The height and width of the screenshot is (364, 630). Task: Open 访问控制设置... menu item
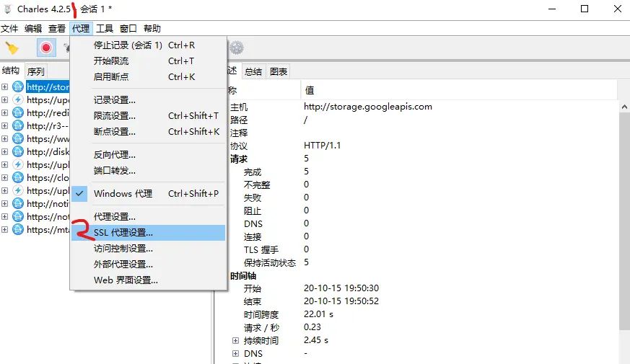point(148,249)
